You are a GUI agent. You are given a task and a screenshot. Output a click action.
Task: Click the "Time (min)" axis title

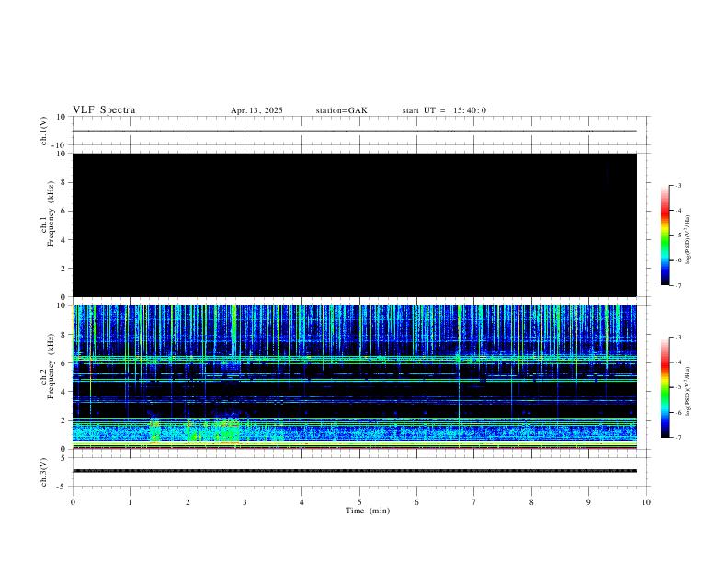(368, 511)
